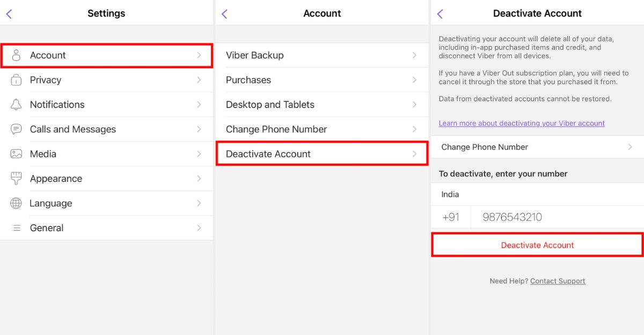Viewport: 644px width, 335px height.
Task: Click the Account person icon
Action: tap(16, 55)
